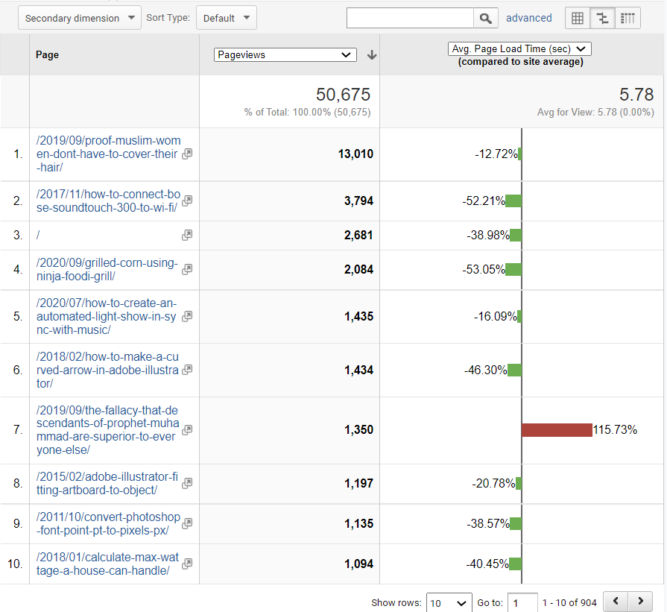Open the calculate-max-wattage link

click(x=107, y=564)
